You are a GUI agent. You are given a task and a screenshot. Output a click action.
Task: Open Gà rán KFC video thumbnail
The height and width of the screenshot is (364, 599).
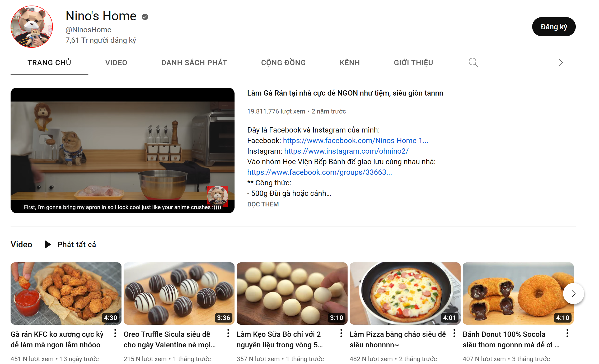[x=66, y=294]
